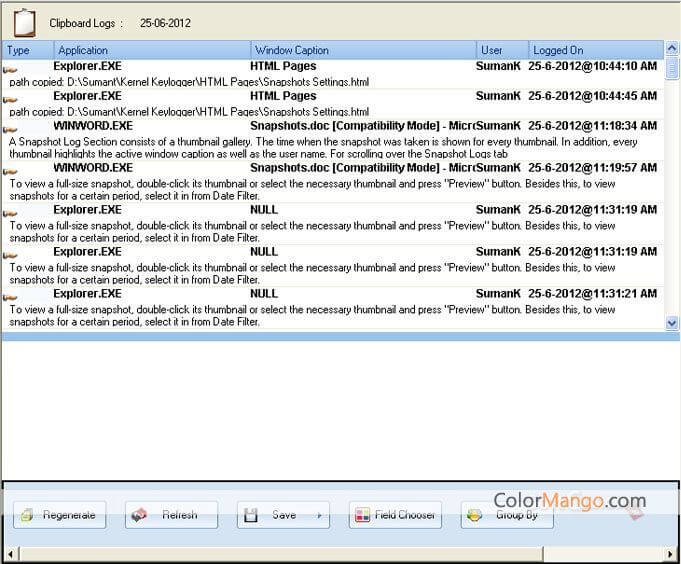
Task: Click type icon of first WINWORD.EXE row
Action: (x=11, y=129)
